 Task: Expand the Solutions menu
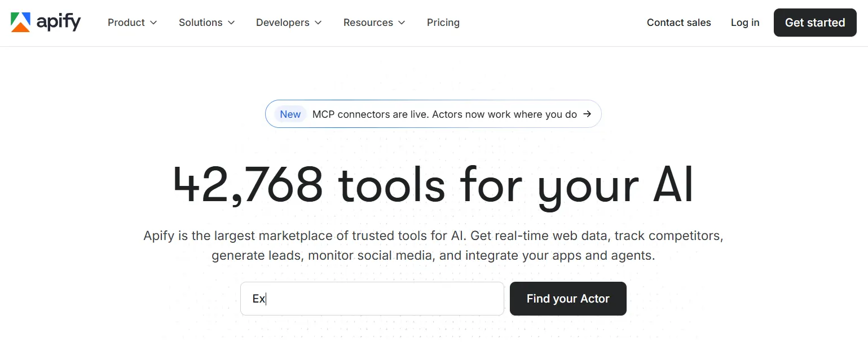(207, 23)
